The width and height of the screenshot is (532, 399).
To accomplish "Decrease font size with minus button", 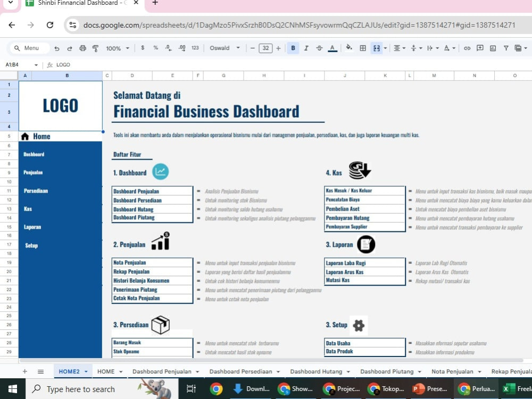I will pyautogui.click(x=252, y=48).
